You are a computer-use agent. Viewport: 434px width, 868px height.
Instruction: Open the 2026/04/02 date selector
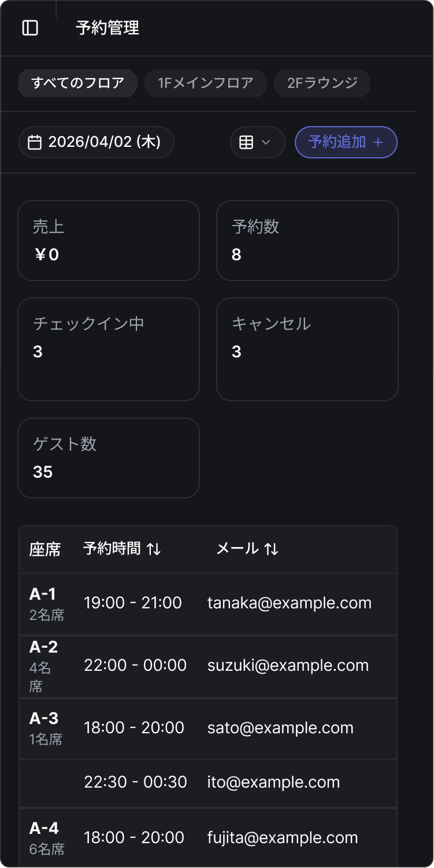97,142
